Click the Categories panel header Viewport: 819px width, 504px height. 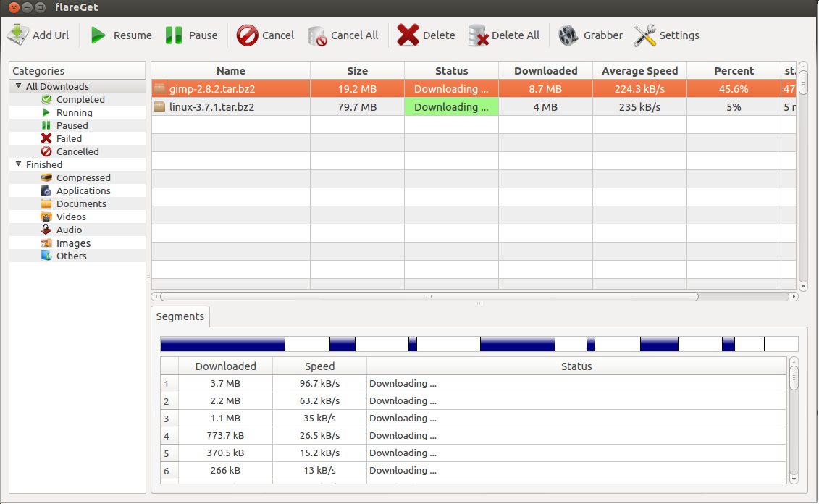coord(77,70)
